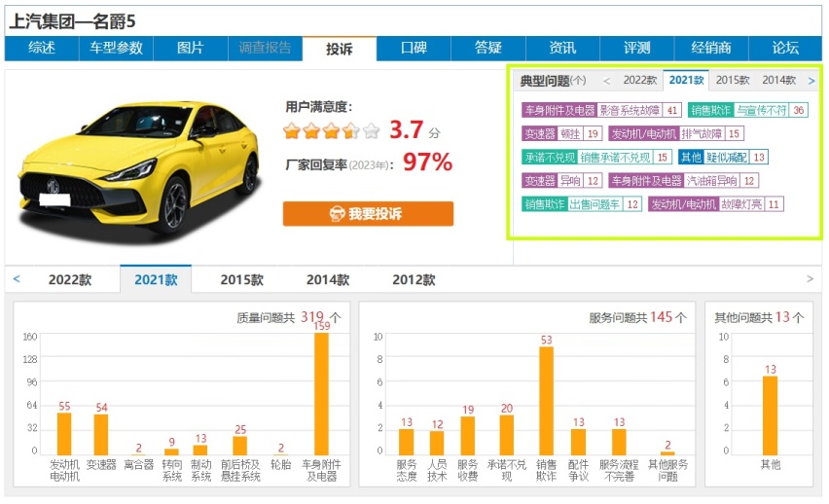
Task: Click the 服务问题共 145 个 heading
Action: (x=638, y=317)
